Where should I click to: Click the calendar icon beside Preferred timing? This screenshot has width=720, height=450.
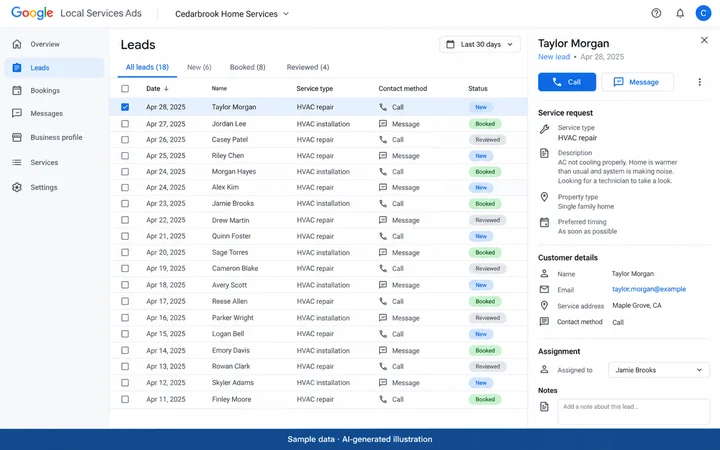pyautogui.click(x=544, y=223)
